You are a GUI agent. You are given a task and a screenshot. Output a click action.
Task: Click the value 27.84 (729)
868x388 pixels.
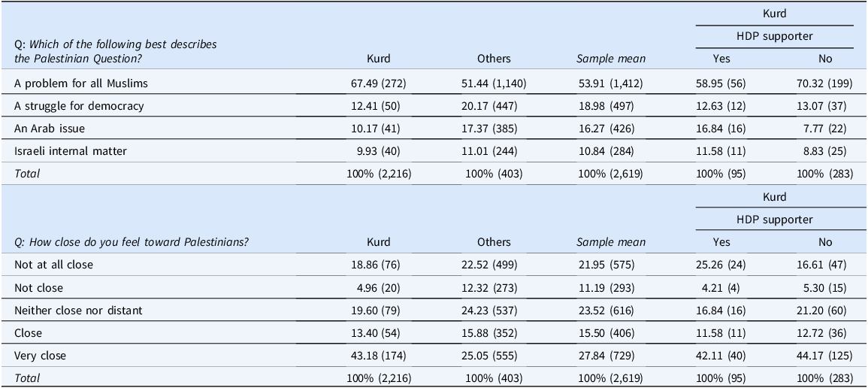(x=610, y=356)
